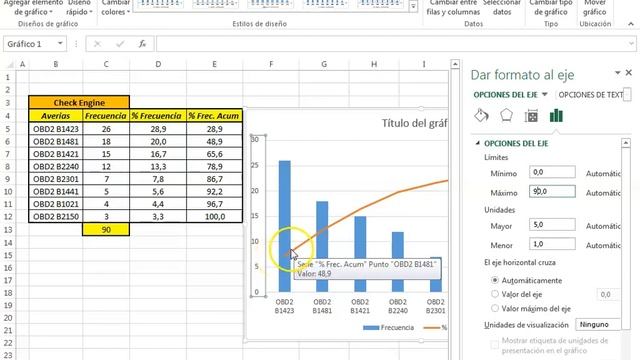Viewport: 640px width, 360px height.
Task: Click the insert function fx icon
Action: (142, 44)
